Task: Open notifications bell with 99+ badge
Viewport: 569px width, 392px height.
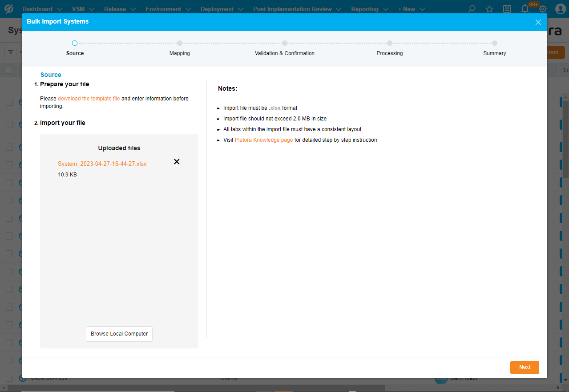Action: pyautogui.click(x=525, y=9)
